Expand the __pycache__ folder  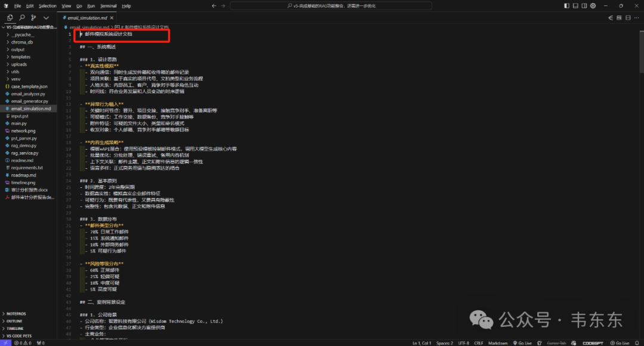coord(29,35)
